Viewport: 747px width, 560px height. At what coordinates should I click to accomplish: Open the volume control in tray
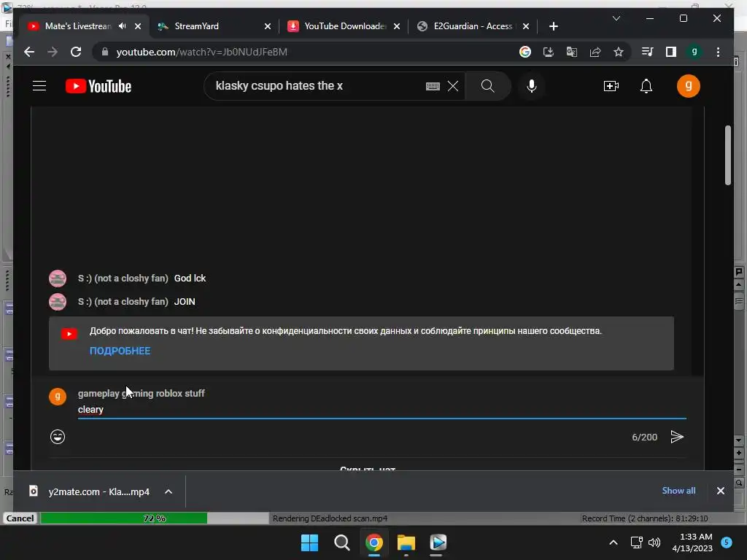[x=654, y=542]
